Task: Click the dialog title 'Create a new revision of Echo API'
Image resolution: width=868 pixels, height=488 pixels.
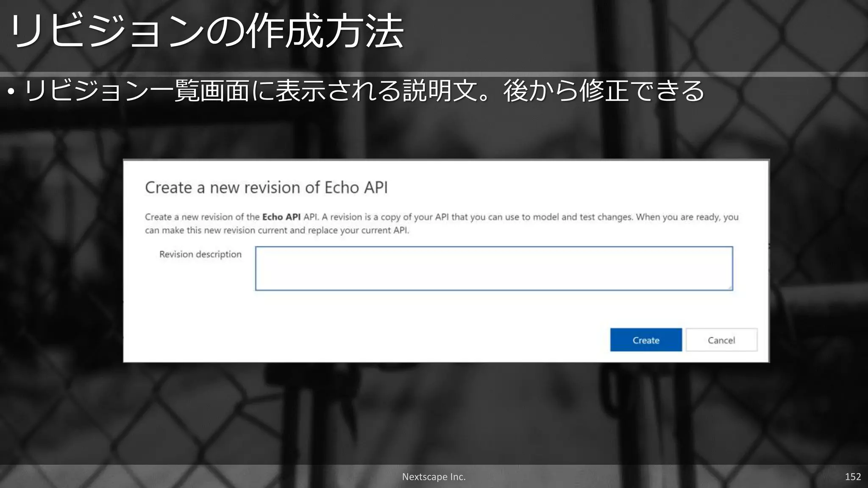Action: click(x=266, y=188)
